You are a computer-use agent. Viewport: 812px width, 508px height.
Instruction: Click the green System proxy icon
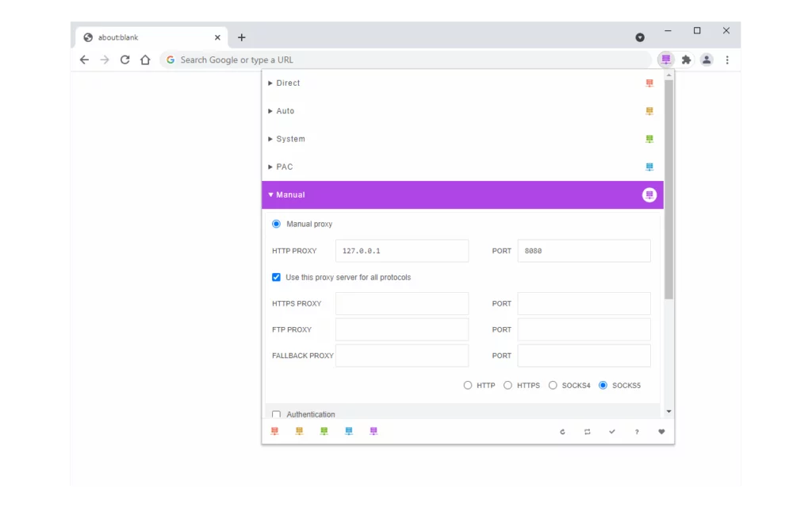(x=649, y=138)
